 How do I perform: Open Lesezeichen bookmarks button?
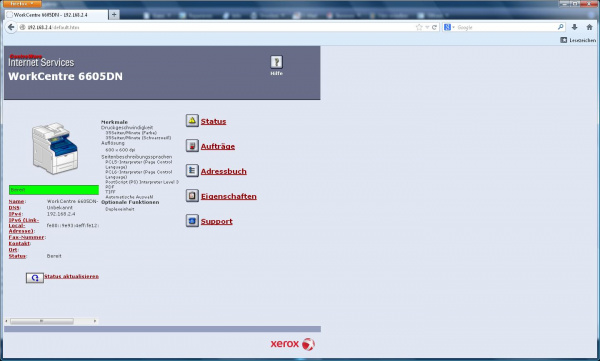coord(578,40)
